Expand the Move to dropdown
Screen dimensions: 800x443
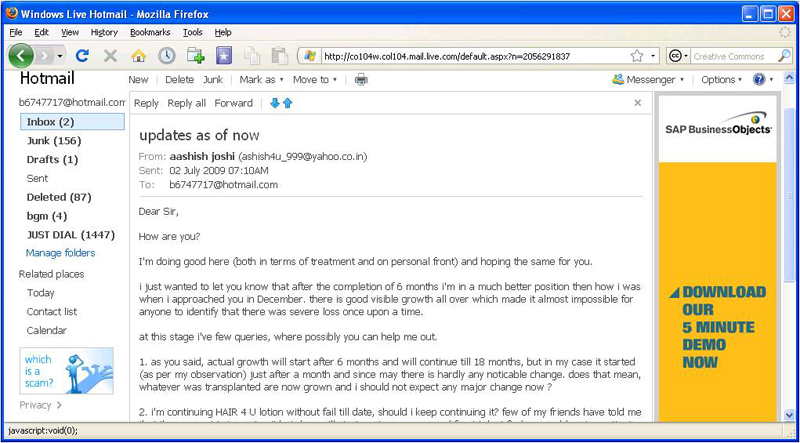point(315,80)
